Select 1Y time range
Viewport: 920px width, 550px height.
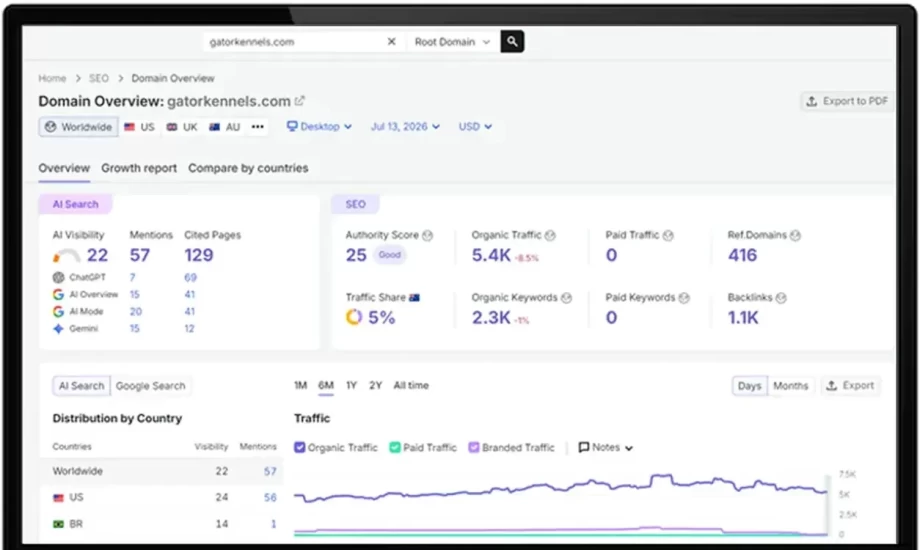tap(351, 386)
